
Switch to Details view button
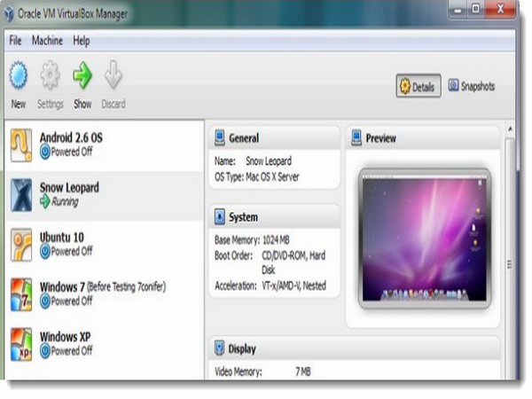[x=419, y=86]
